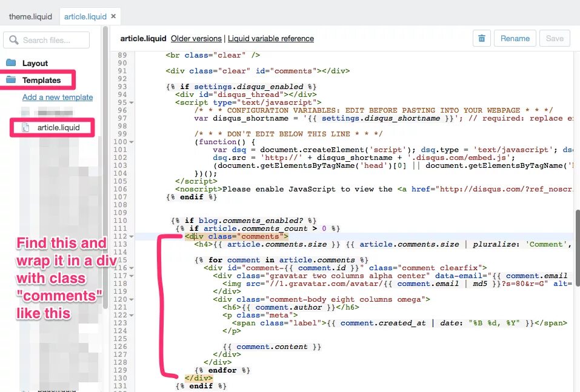Viewport: 580px width, 392px height.
Task: Click '{% endfor %}' on line 129
Action: 222,371
